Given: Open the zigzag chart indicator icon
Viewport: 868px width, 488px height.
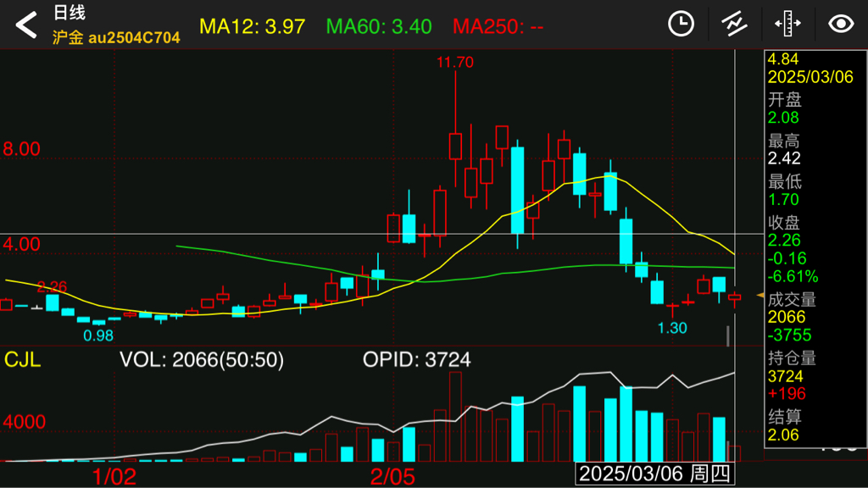Looking at the screenshot, I should (734, 25).
